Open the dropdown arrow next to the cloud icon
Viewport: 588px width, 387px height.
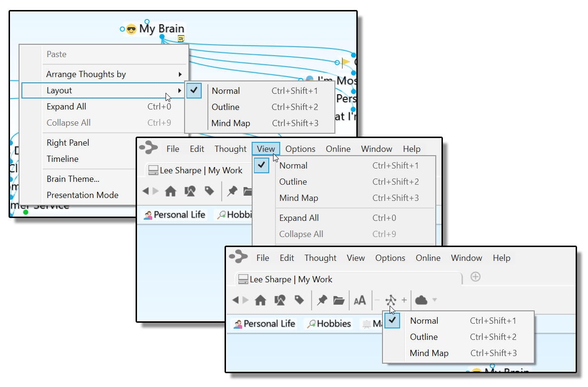click(434, 300)
